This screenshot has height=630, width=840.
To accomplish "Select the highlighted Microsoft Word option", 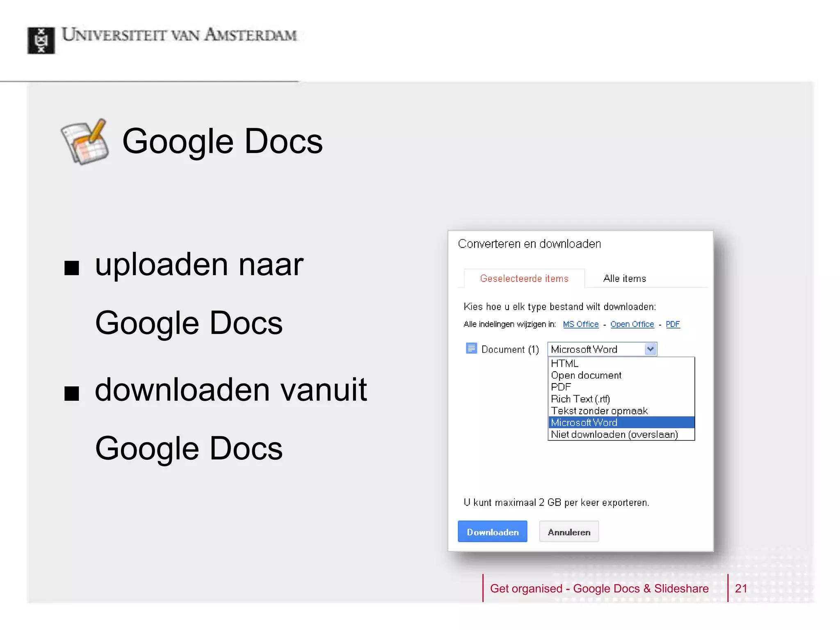I will tap(621, 422).
